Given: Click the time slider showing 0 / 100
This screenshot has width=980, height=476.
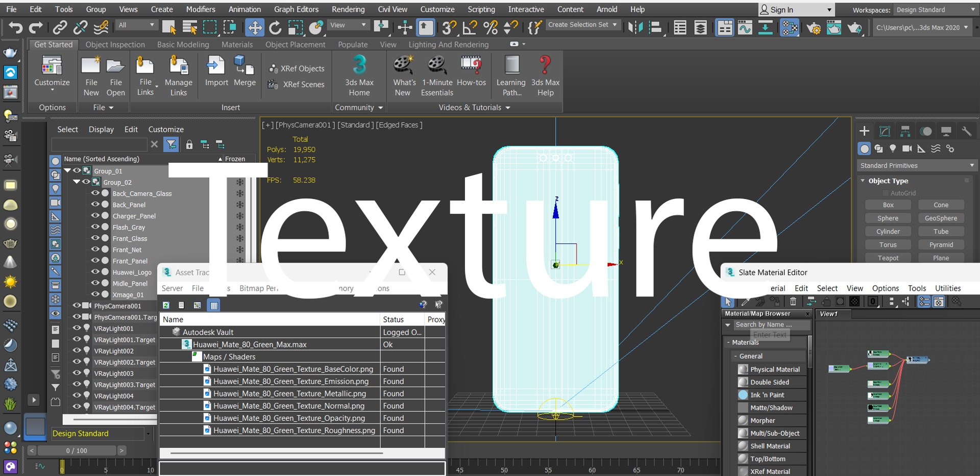Looking at the screenshot, I should pos(77,450).
